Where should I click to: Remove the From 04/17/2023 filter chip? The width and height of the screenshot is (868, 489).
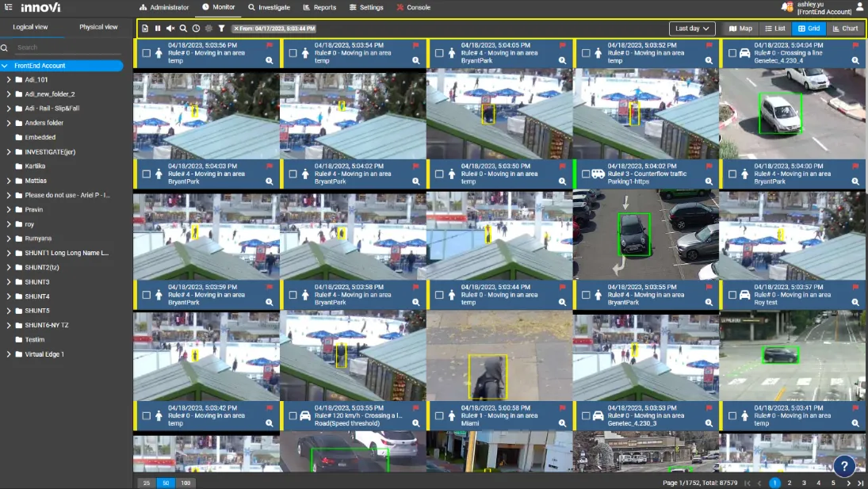coord(236,29)
